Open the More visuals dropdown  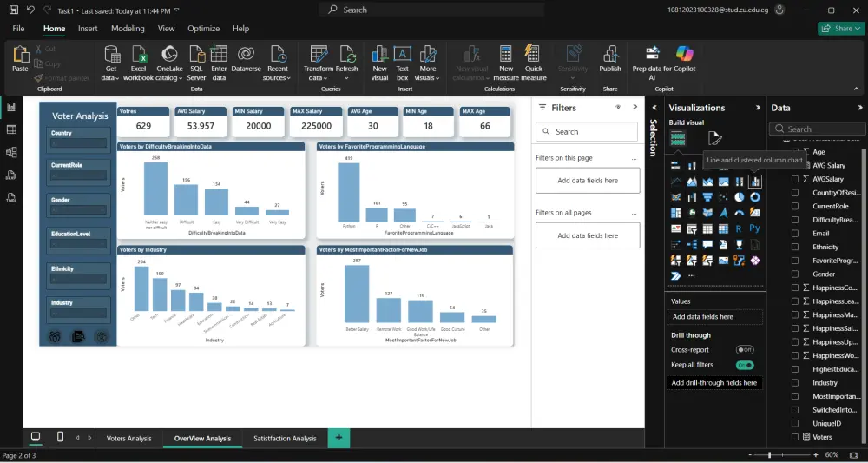click(x=428, y=63)
